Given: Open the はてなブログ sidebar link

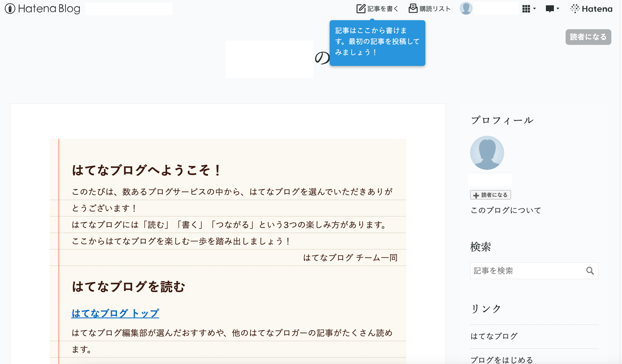Looking at the screenshot, I should [494, 336].
